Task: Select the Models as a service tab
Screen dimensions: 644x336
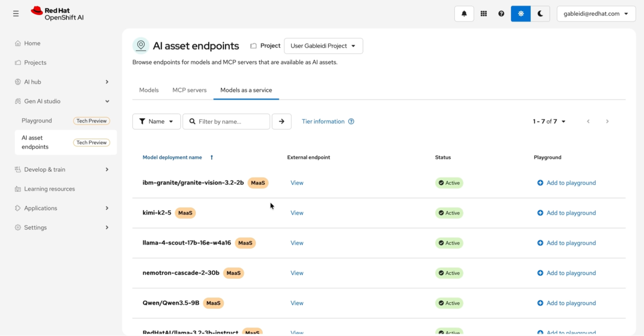Action: [246, 90]
